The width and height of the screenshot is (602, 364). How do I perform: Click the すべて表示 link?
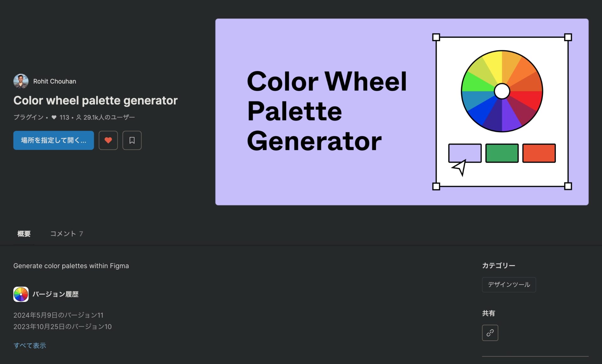(x=30, y=346)
